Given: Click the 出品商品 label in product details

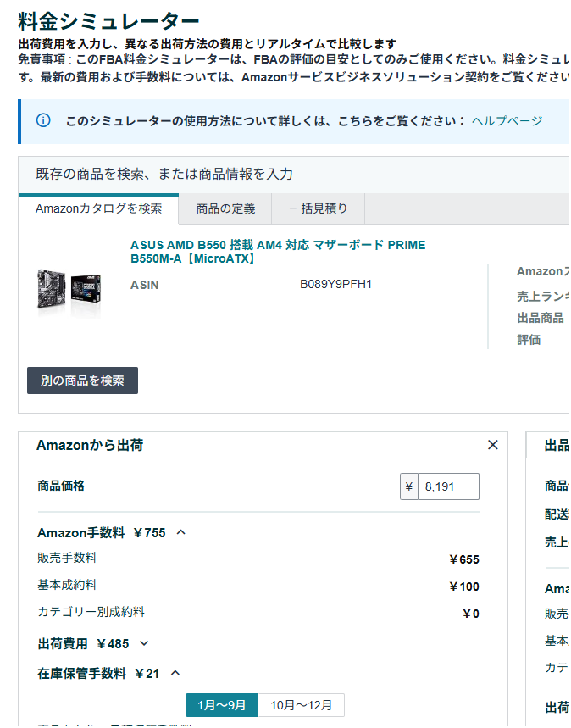Looking at the screenshot, I should pyautogui.click(x=541, y=318).
